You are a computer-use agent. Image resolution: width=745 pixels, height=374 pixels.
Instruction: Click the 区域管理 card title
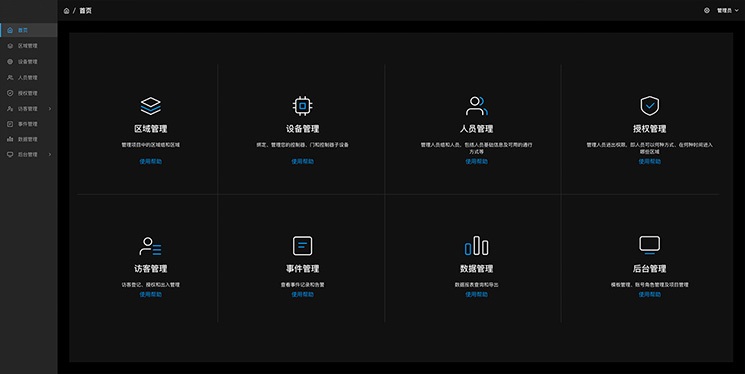point(151,129)
